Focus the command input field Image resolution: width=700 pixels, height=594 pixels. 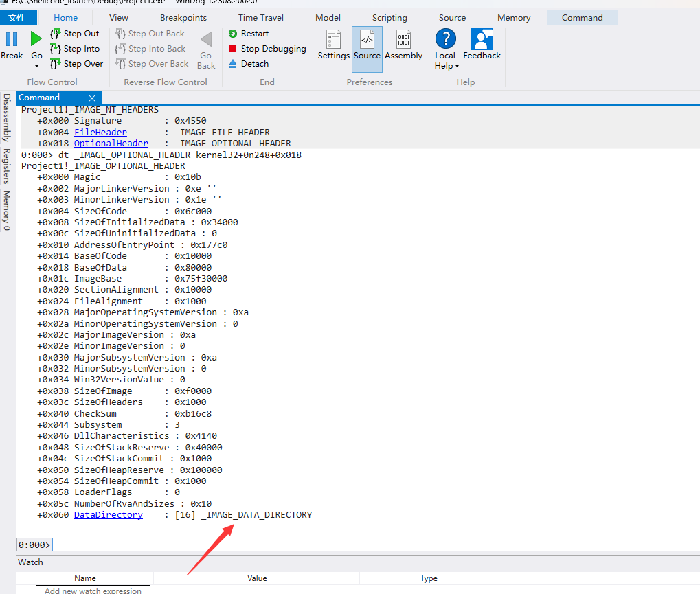click(371, 545)
